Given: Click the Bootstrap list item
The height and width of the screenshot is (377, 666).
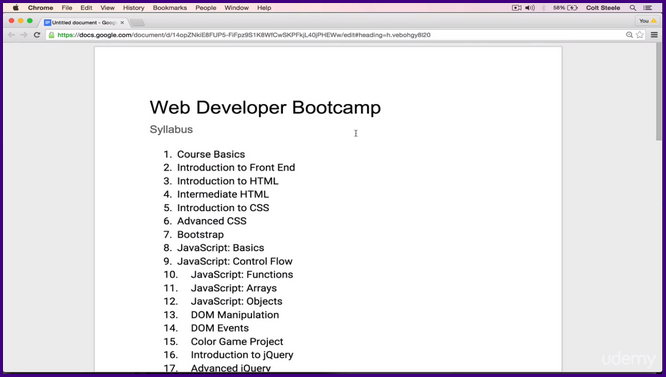Looking at the screenshot, I should pyautogui.click(x=200, y=234).
